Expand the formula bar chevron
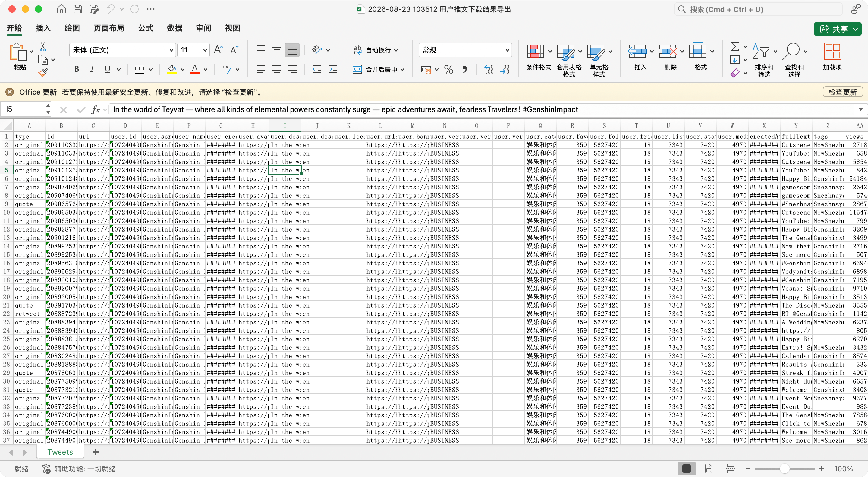This screenshot has width=868, height=477. click(x=860, y=109)
